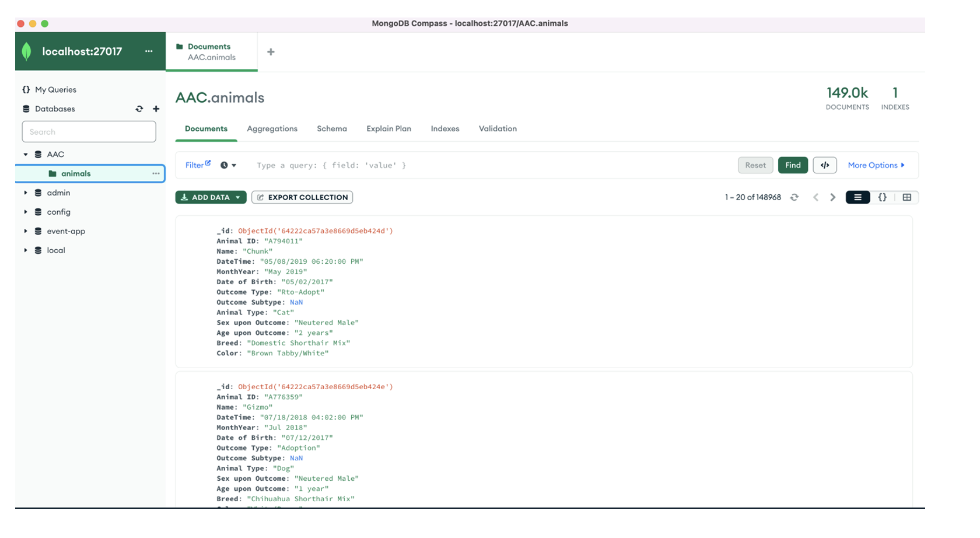Click the Outcome Type "Rto-Adopt"
980x538 pixels.
[300, 292]
